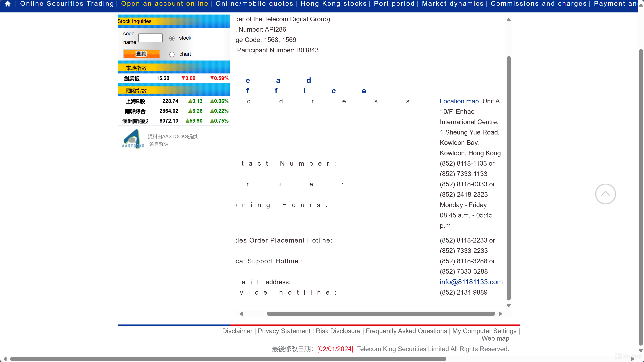Open Commissions and charges menu

(539, 4)
